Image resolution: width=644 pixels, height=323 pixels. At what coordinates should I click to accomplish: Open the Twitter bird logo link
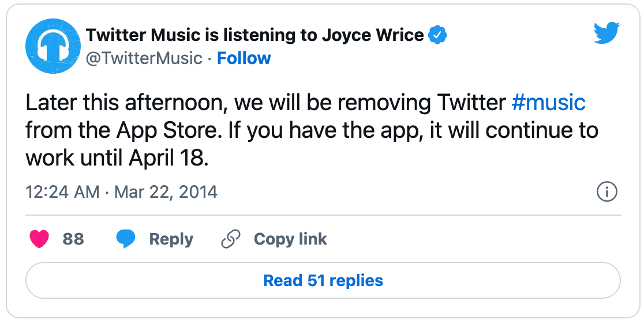tap(606, 33)
